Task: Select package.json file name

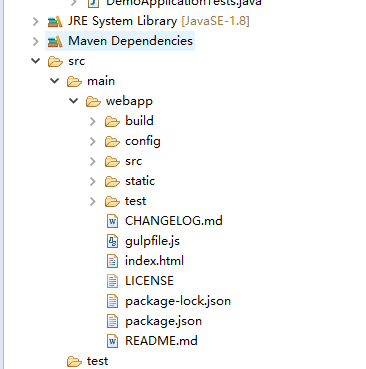Action: [163, 321]
